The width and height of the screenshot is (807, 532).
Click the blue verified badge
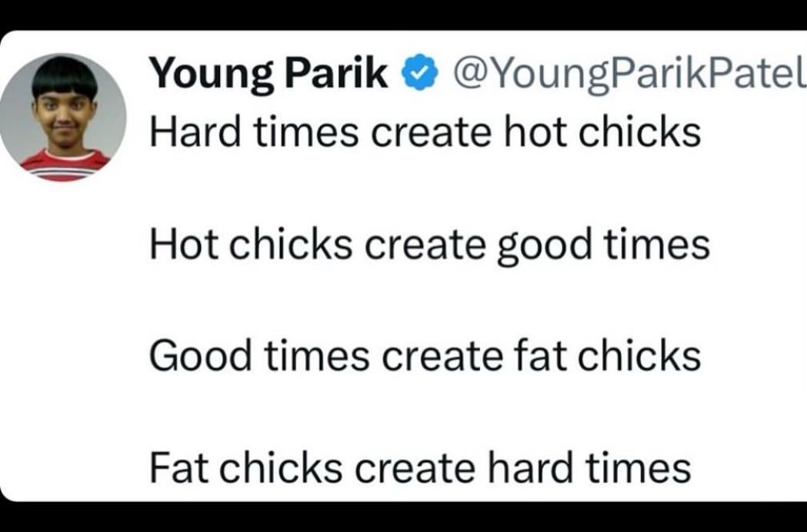pos(420,72)
